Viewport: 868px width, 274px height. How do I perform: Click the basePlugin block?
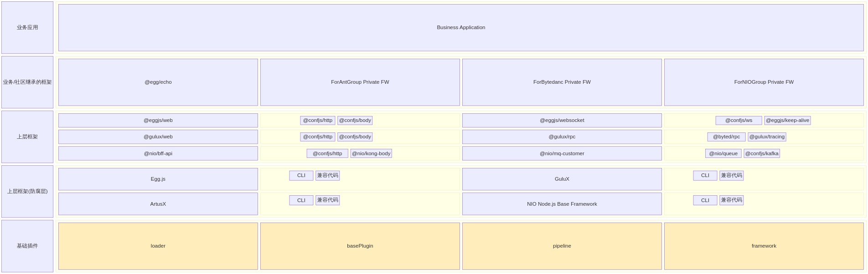pos(360,246)
